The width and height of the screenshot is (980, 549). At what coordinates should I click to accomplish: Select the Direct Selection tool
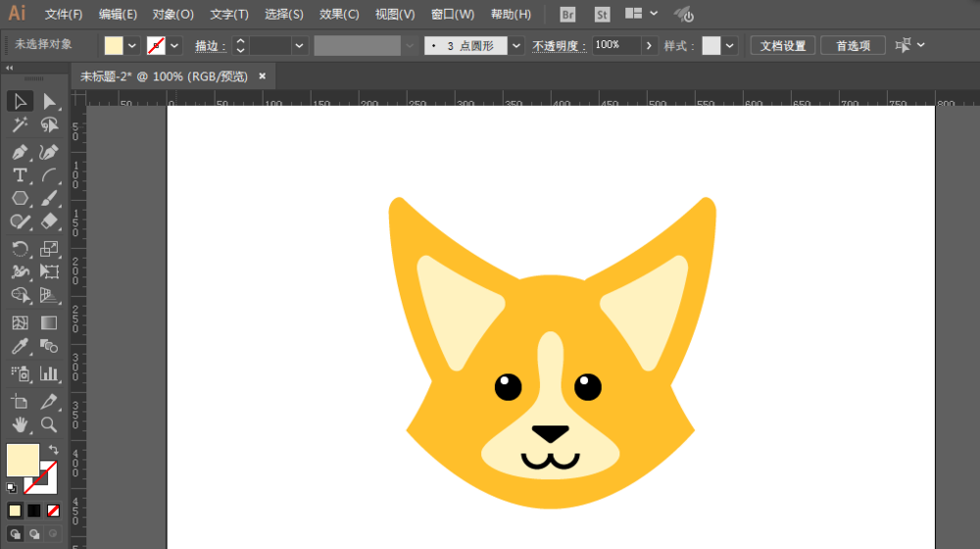point(49,101)
